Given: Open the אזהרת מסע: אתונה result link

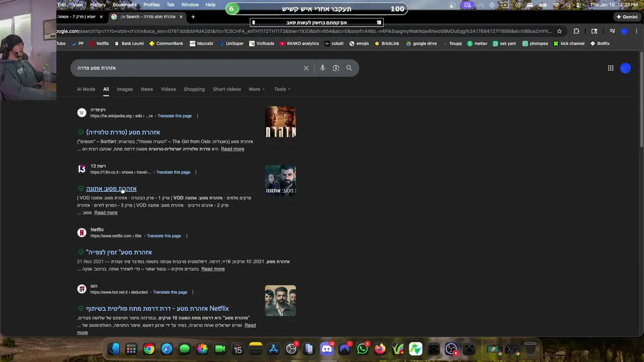Looking at the screenshot, I should [111, 189].
